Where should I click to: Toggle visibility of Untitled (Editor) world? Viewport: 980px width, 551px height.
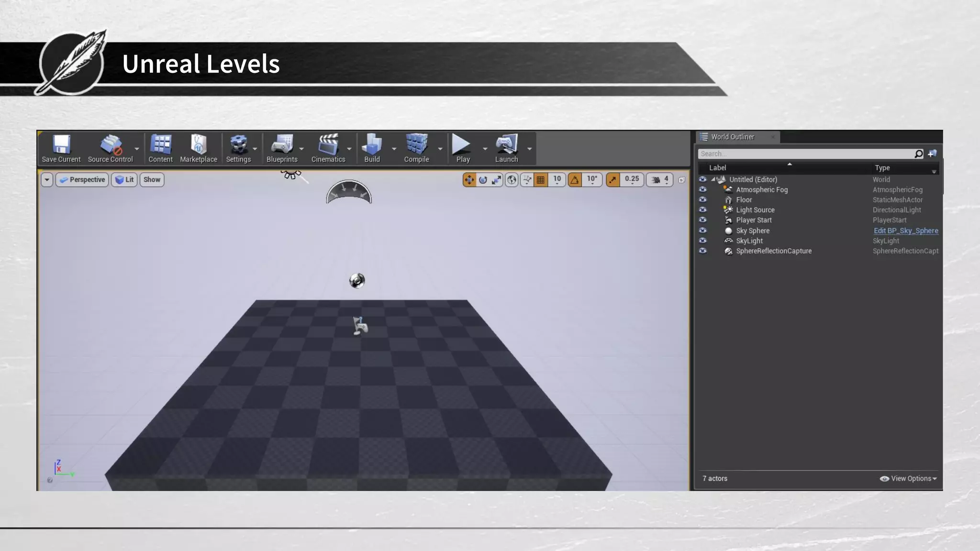702,179
